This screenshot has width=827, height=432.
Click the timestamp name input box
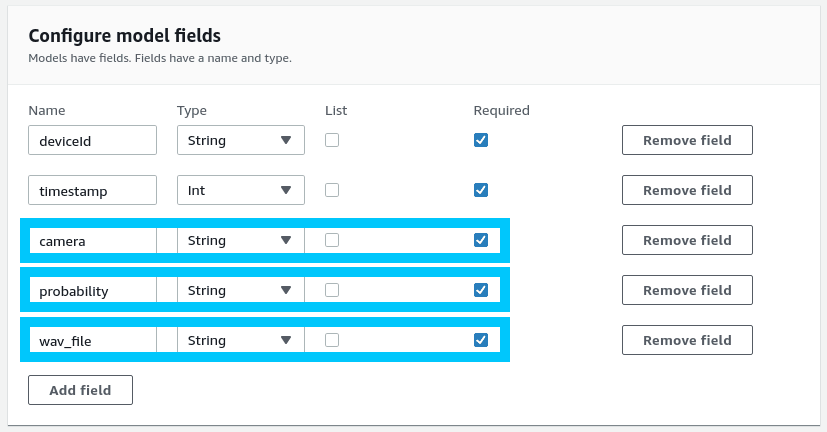click(92, 190)
